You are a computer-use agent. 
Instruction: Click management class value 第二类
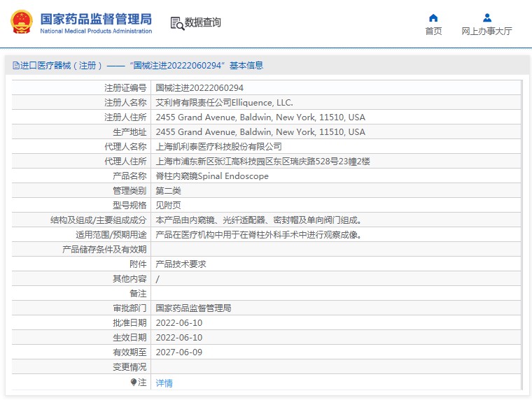point(168,190)
